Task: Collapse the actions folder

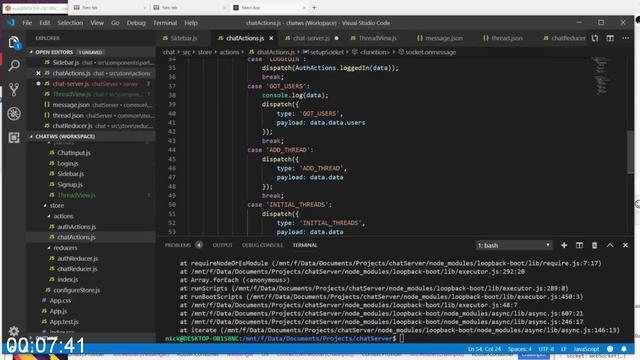Action: point(49,216)
